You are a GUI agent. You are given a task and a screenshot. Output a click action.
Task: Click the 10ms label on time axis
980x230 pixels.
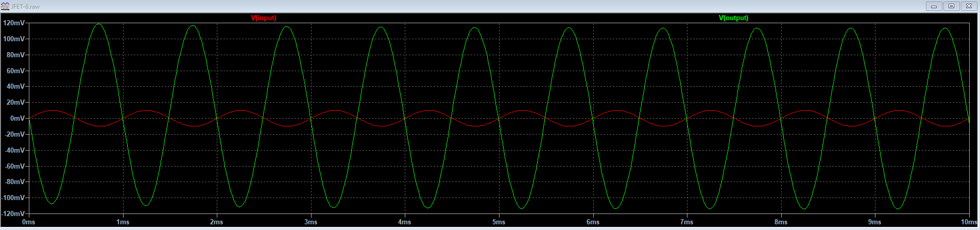(968, 222)
